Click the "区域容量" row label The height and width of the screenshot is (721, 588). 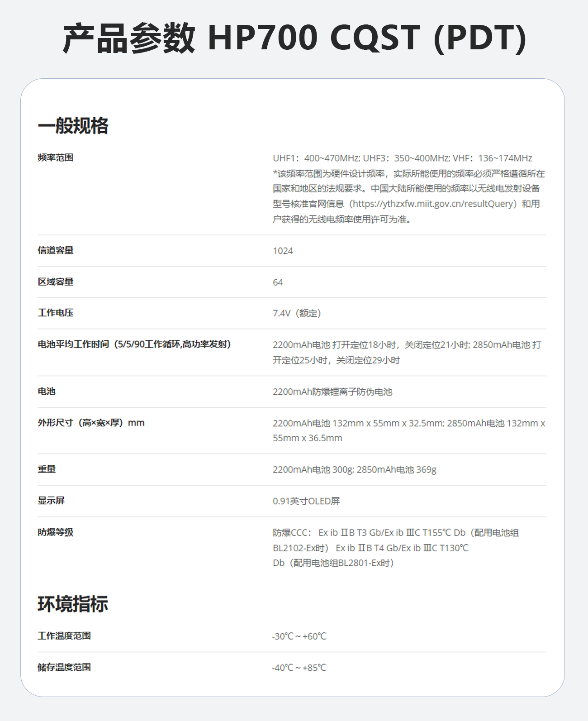[x=56, y=282]
